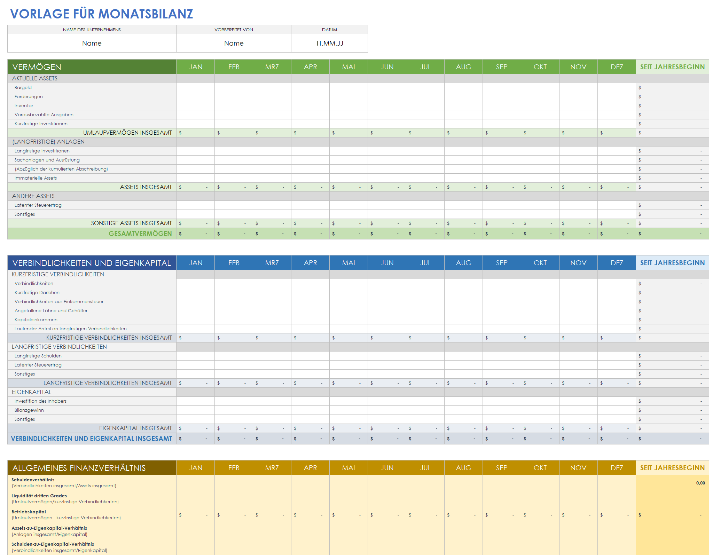The width and height of the screenshot is (728, 560).
Task: Select the 'EIGENKAPITAL' subsection header
Action: [x=31, y=392]
